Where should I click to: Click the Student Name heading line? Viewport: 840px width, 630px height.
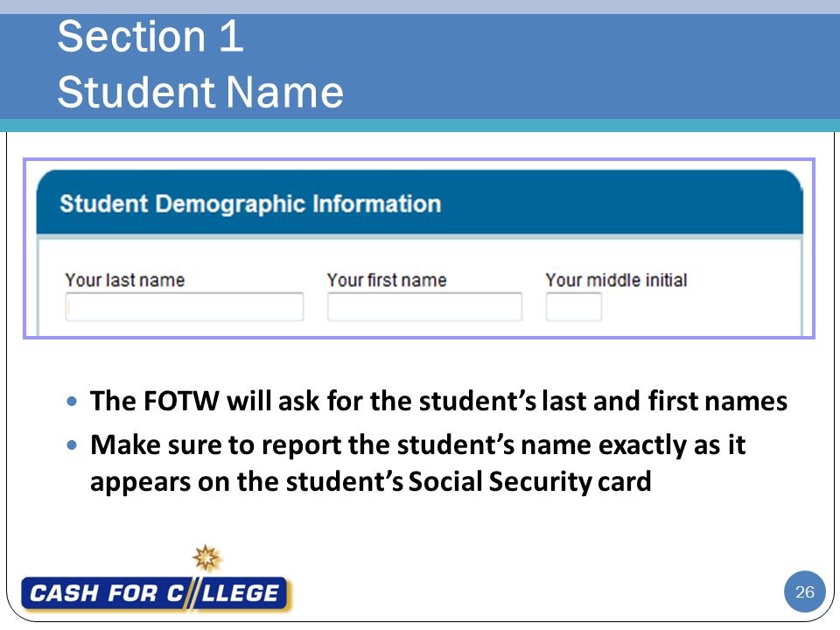point(200,92)
